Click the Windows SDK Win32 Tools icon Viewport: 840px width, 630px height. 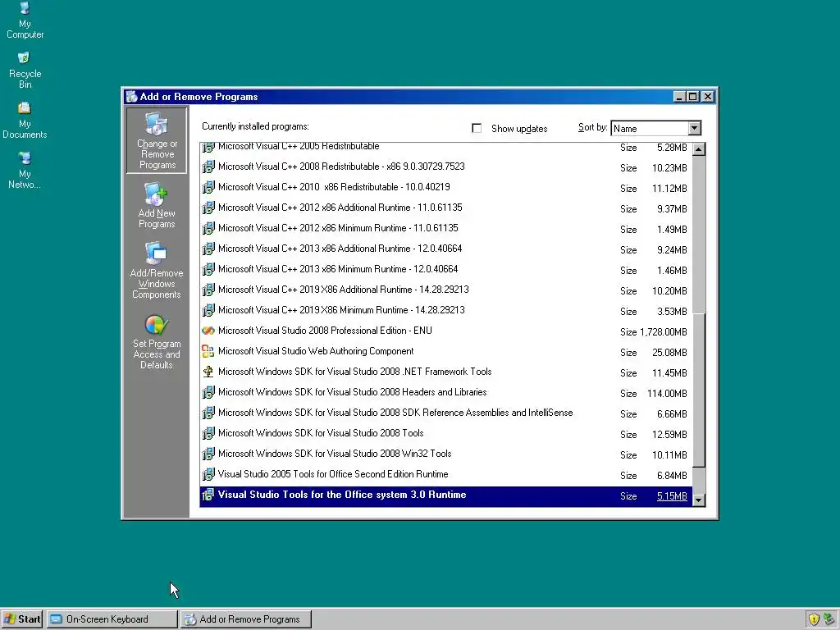tap(208, 454)
